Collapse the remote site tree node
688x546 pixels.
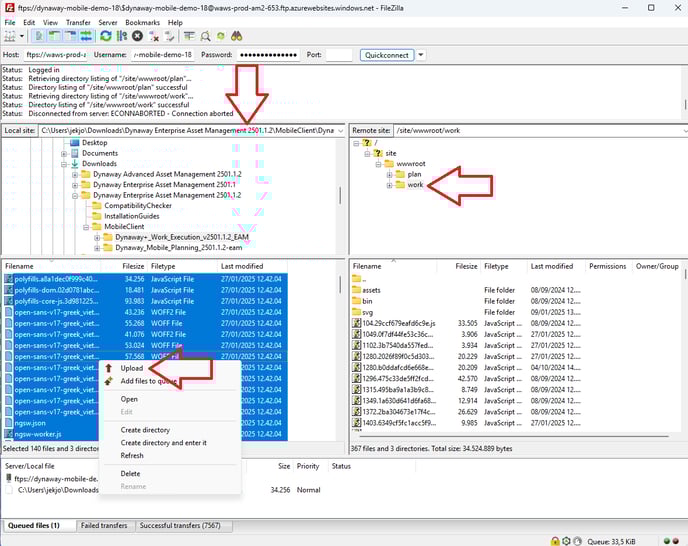click(367, 154)
